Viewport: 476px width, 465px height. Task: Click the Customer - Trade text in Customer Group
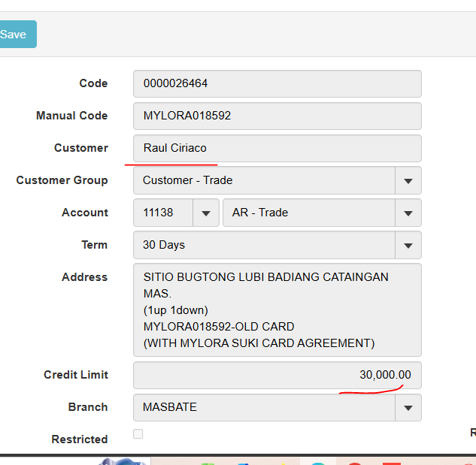(x=188, y=180)
